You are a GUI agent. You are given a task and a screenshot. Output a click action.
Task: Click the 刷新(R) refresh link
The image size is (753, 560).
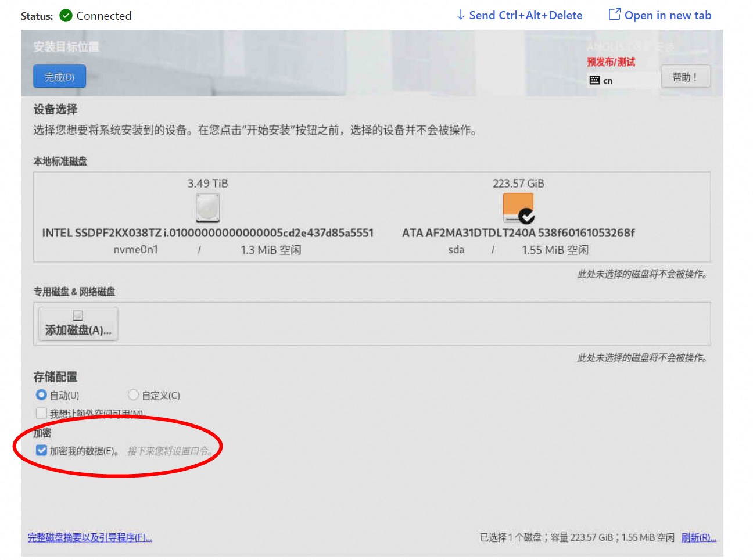(x=698, y=537)
